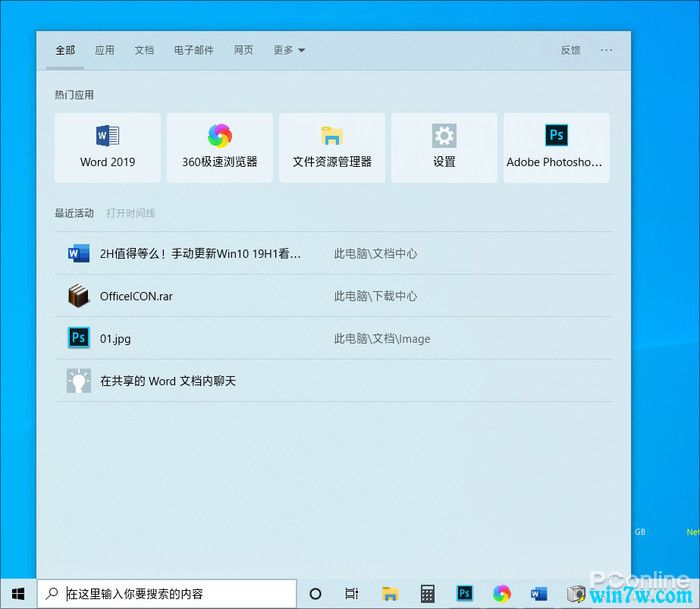Open Task View on the taskbar
Viewport: 700px width, 609px height.
pyautogui.click(x=352, y=594)
